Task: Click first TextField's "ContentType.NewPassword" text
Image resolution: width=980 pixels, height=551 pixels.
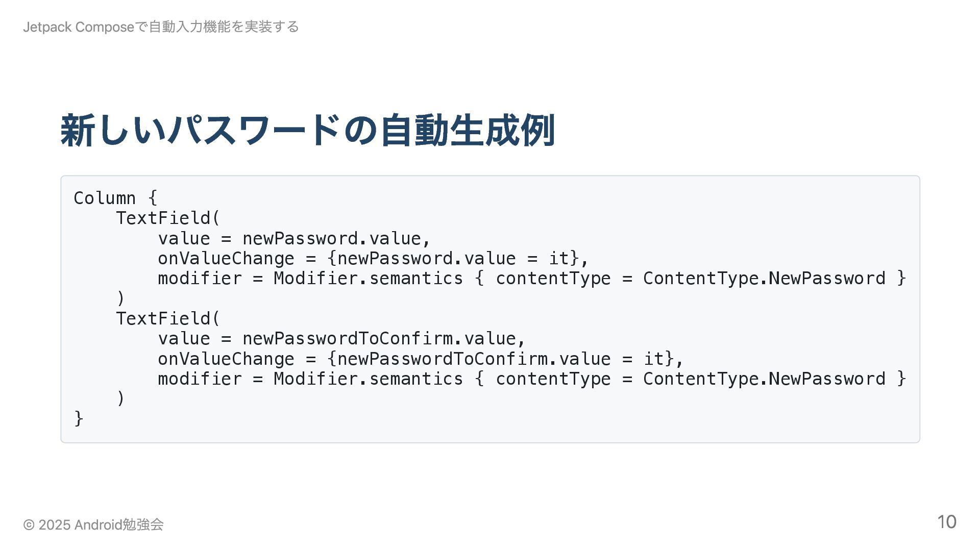Action: [x=764, y=279]
